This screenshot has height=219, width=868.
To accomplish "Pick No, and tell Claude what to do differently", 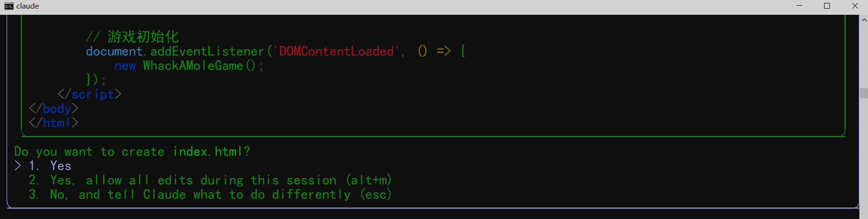I will pos(210,195).
